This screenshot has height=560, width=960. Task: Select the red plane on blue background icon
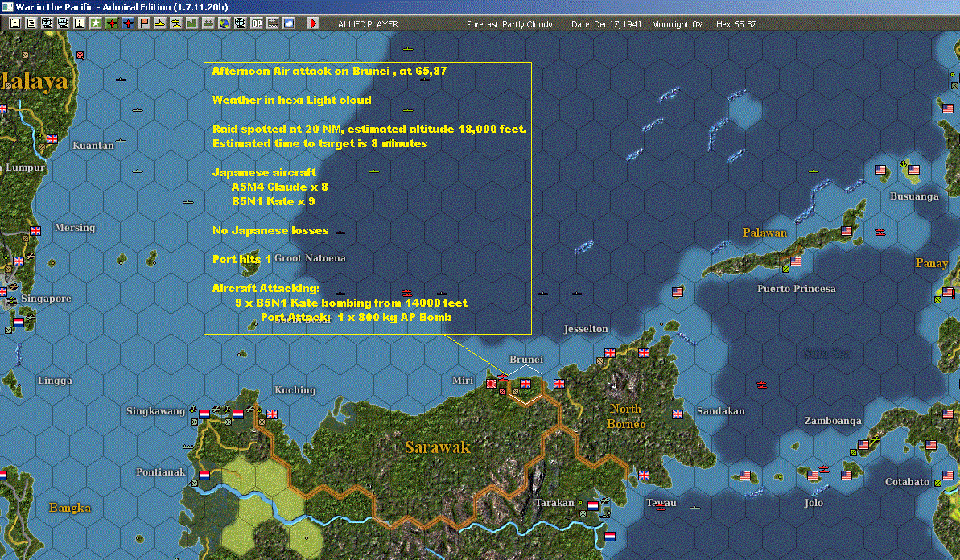[128, 23]
